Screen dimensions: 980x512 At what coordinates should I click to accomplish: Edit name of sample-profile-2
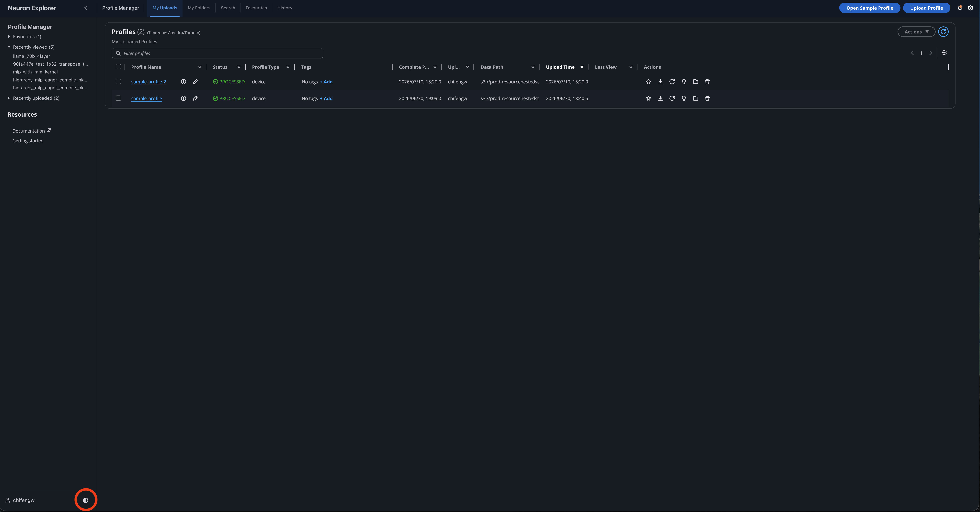195,82
